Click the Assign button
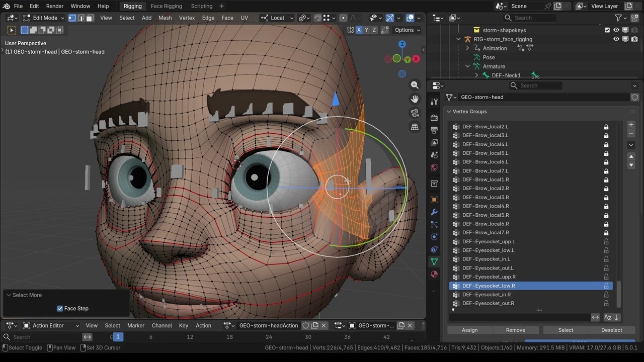 click(x=469, y=330)
